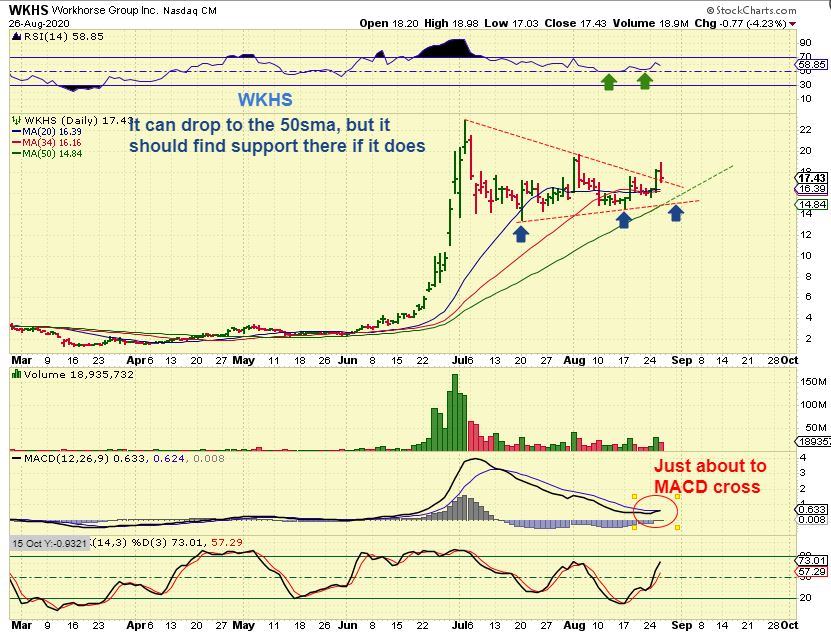Click the Jul month label under price chart
Viewport: 831px width, 632px height.
[459, 360]
